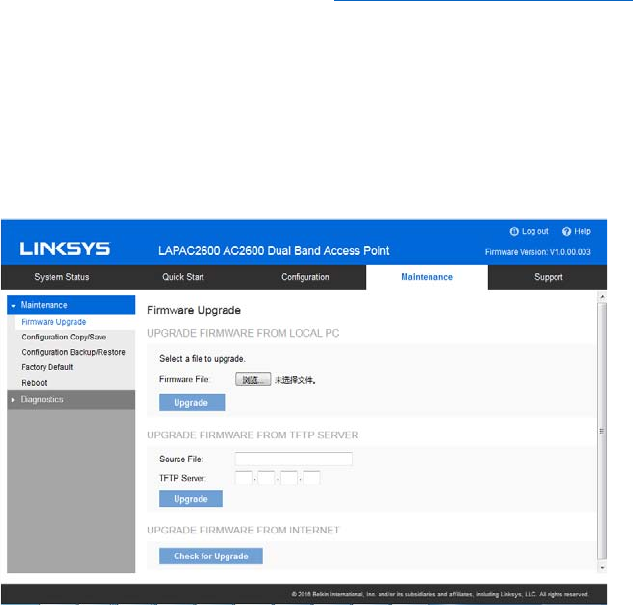633x605 pixels.
Task: Click the Linksys logo
Action: 65,249
